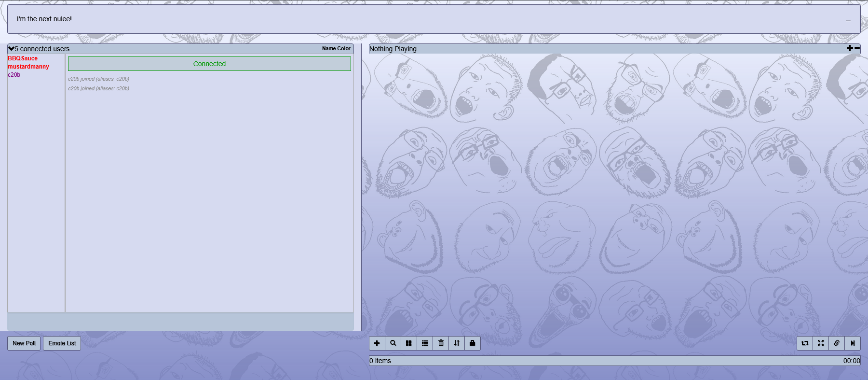The height and width of the screenshot is (380, 868).
Task: Open the media search magnifier icon
Action: pyautogui.click(x=393, y=343)
